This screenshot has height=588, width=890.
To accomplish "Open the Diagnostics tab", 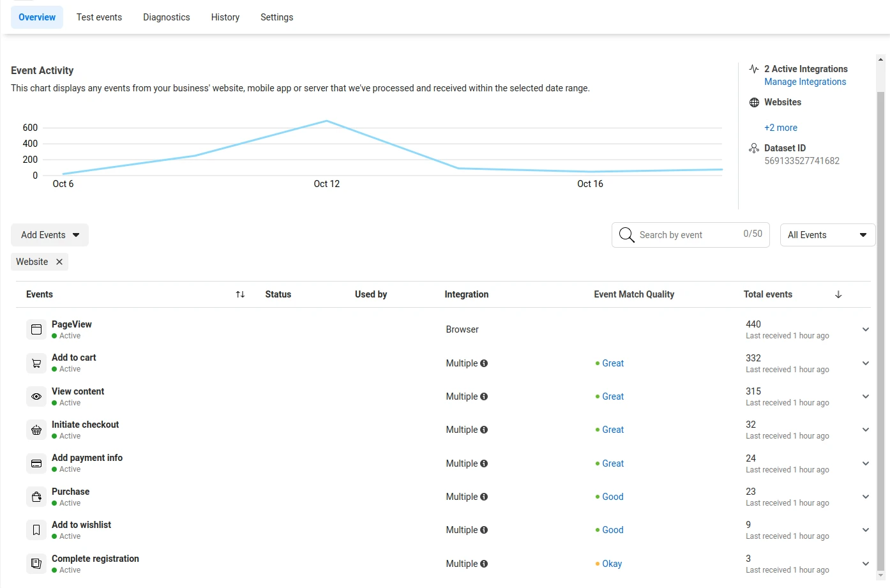I will [x=166, y=17].
